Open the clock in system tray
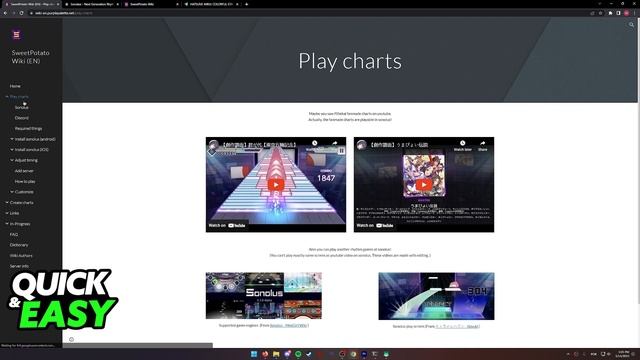The height and width of the screenshot is (360, 640). [623, 354]
